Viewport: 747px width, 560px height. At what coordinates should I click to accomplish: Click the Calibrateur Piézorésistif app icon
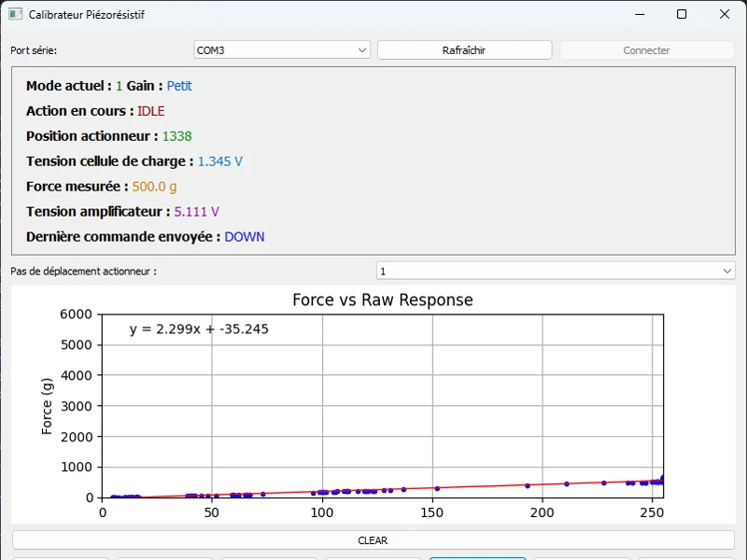(x=15, y=14)
